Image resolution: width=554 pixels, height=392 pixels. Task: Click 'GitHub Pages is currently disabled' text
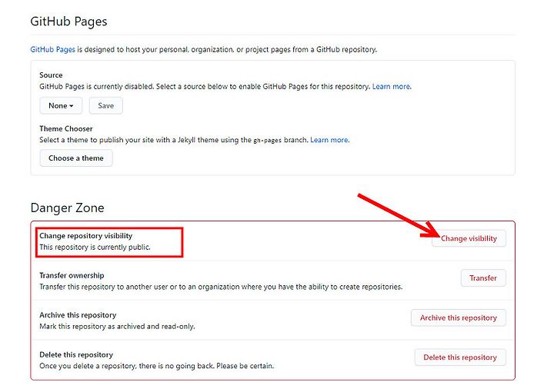pyautogui.click(x=205, y=86)
